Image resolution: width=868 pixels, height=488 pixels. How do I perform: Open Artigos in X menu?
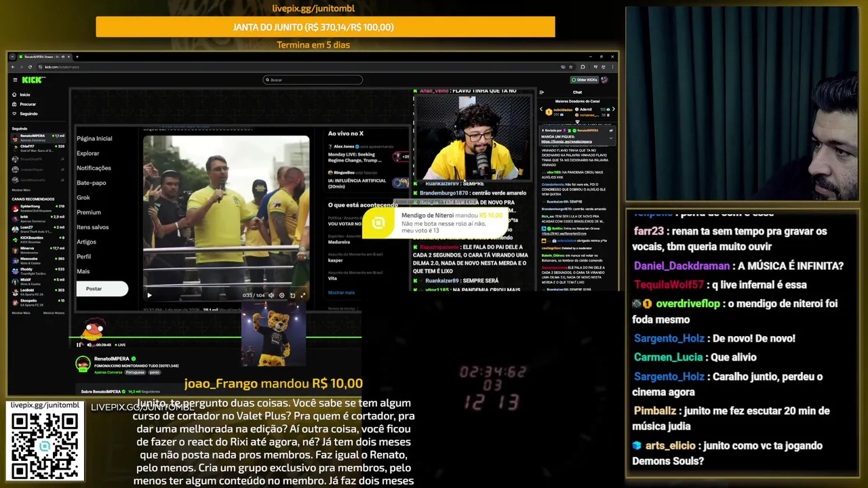click(86, 242)
